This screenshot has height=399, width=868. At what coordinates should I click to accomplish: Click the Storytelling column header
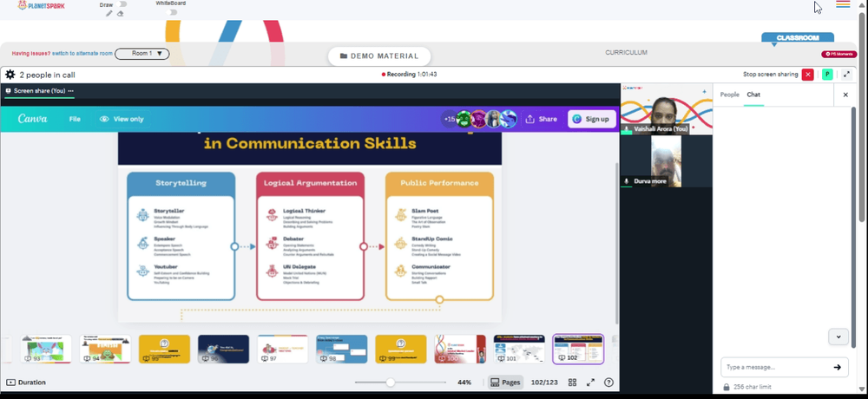[181, 183]
